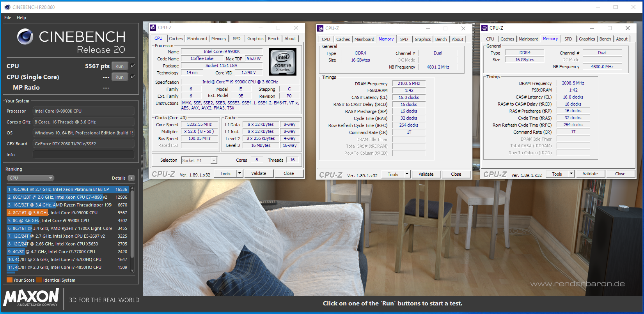Expand the ranking Details arrow
Image resolution: width=644 pixels, height=314 pixels.
(131, 178)
